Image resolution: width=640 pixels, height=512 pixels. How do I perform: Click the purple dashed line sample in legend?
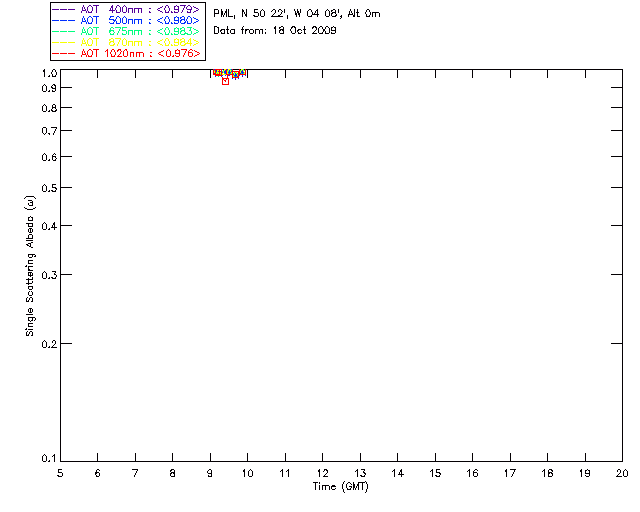(x=64, y=9)
